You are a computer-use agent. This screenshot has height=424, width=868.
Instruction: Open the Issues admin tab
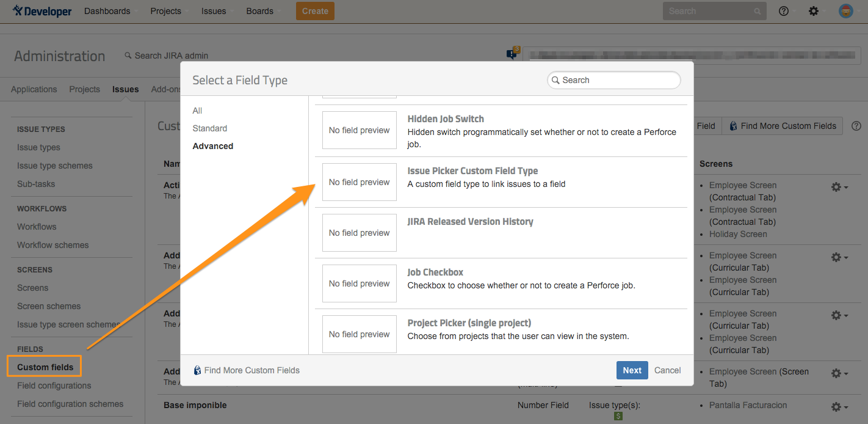pos(125,89)
